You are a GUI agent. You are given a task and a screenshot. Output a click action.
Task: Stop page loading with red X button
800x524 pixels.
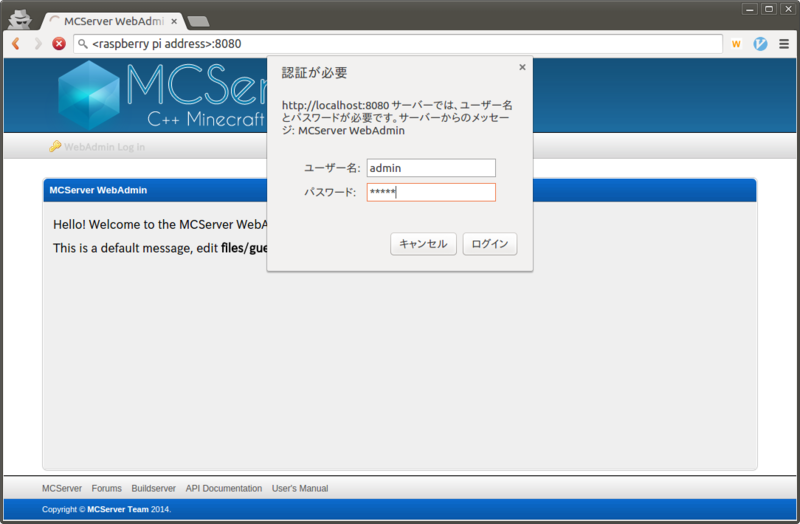[59, 44]
